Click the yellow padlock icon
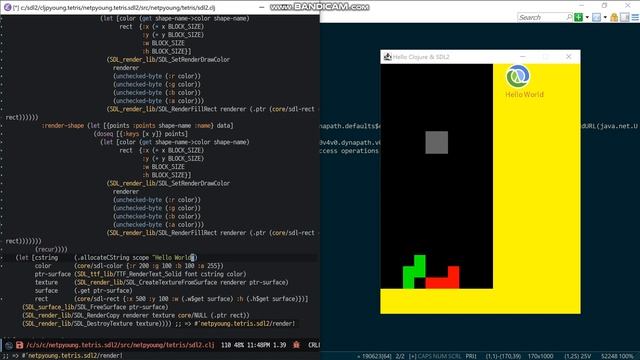 pyautogui.click(x=614, y=17)
